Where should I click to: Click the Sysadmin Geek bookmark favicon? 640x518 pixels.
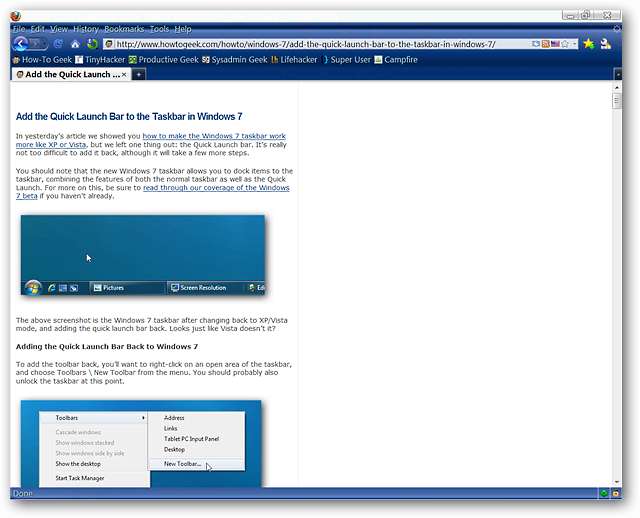(206, 60)
